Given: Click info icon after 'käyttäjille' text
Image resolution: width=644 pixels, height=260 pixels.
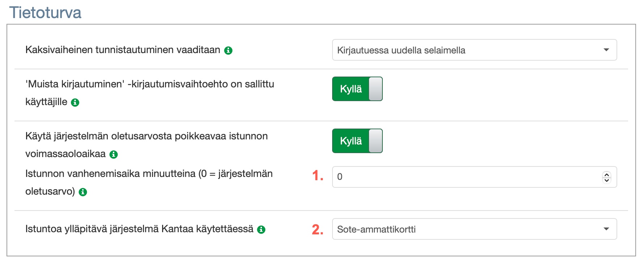Looking at the screenshot, I should pyautogui.click(x=75, y=103).
